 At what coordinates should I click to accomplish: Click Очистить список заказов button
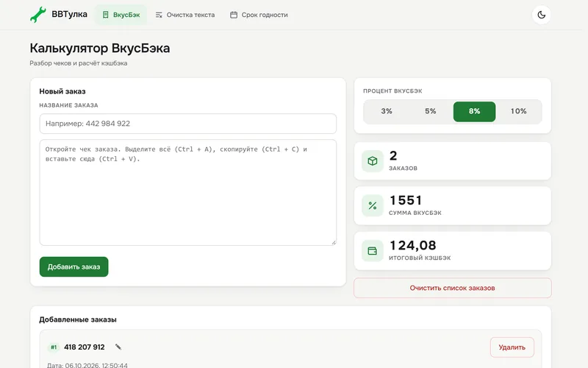(452, 288)
